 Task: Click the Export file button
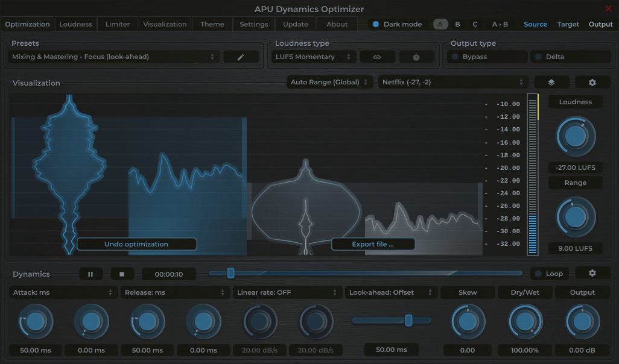tap(373, 244)
